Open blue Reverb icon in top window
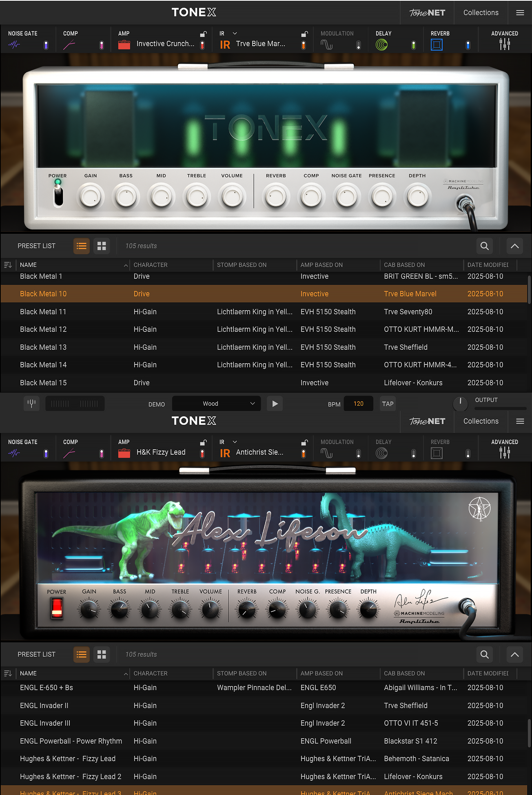 pyautogui.click(x=437, y=45)
